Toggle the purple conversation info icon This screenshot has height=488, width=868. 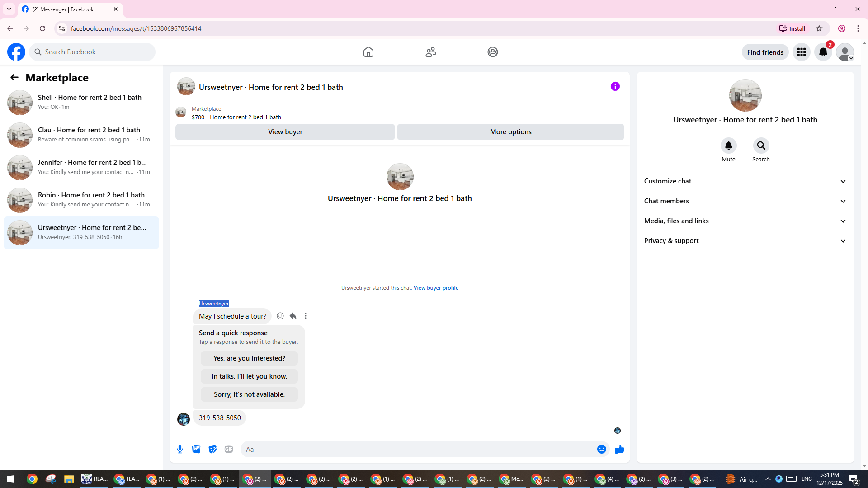pos(615,86)
